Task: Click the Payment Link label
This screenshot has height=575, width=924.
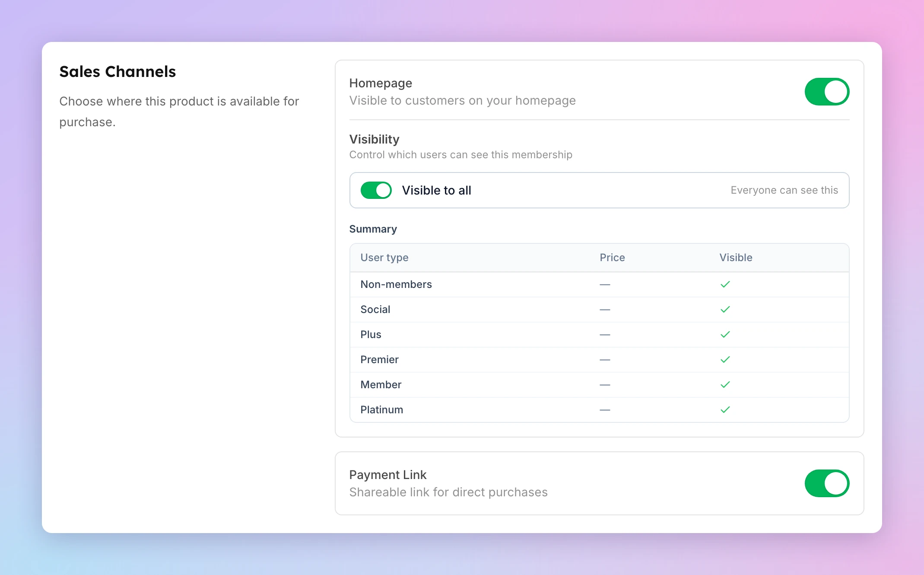Action: 387,475
